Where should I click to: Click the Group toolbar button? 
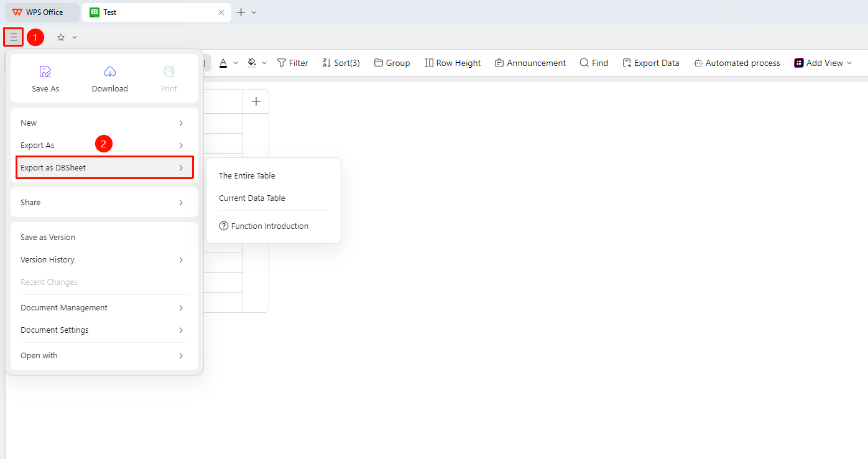tap(392, 63)
